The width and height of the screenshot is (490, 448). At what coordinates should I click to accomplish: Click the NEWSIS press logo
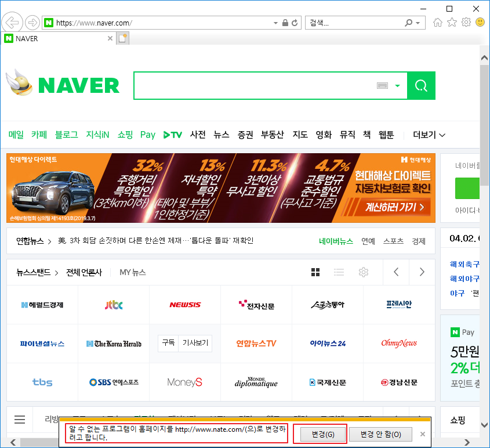pos(185,305)
